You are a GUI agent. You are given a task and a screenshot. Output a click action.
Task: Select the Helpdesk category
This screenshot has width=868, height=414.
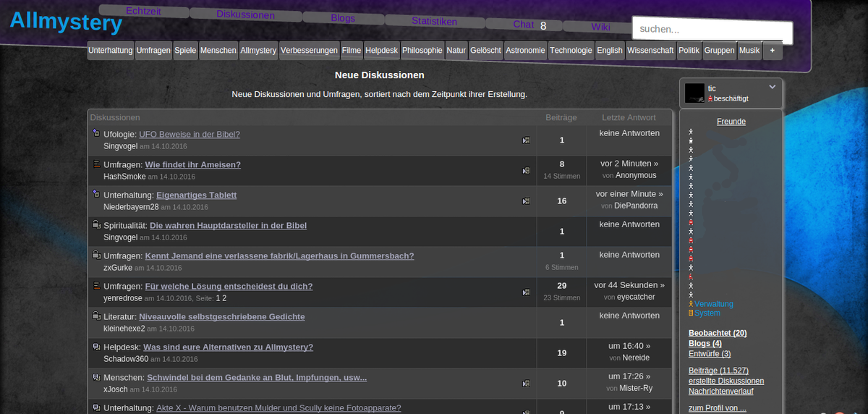pos(381,51)
